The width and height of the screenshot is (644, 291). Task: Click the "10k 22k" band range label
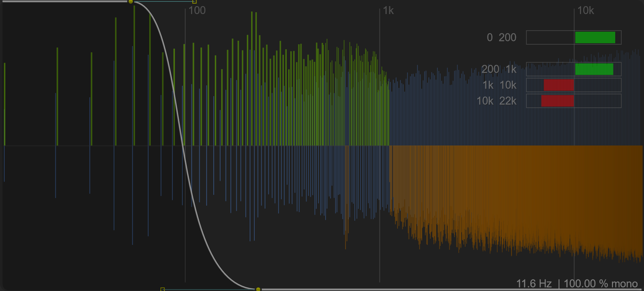[x=496, y=101]
